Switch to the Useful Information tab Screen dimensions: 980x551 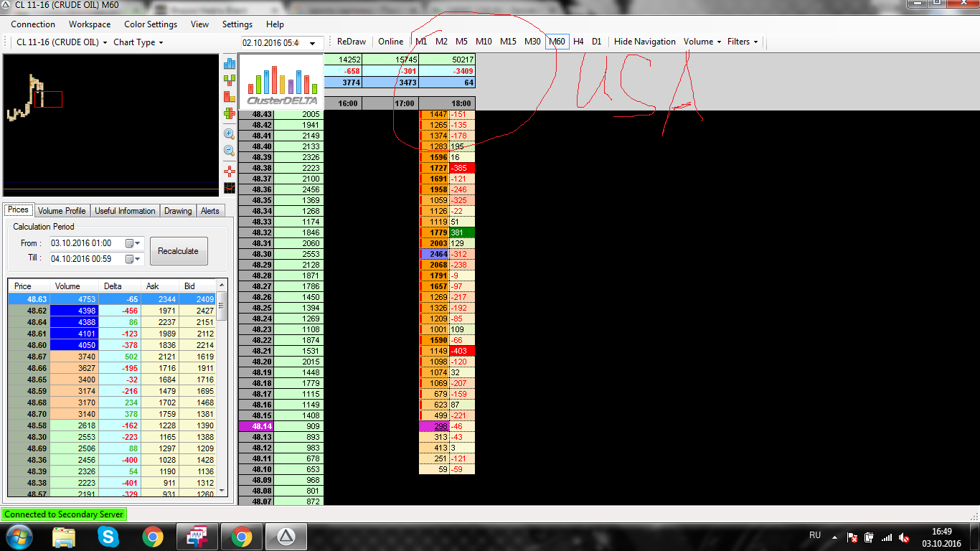pyautogui.click(x=125, y=211)
